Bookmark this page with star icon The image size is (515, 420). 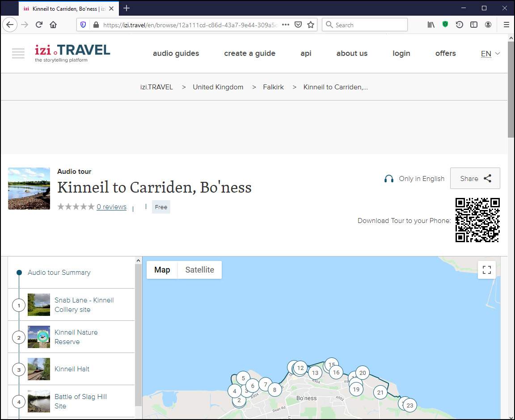pos(311,25)
